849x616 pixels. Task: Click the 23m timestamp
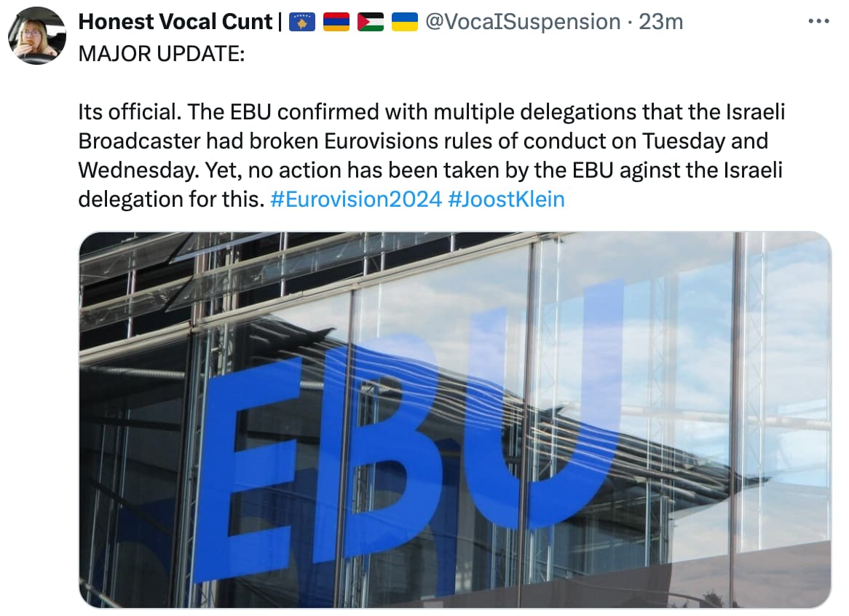660,23
